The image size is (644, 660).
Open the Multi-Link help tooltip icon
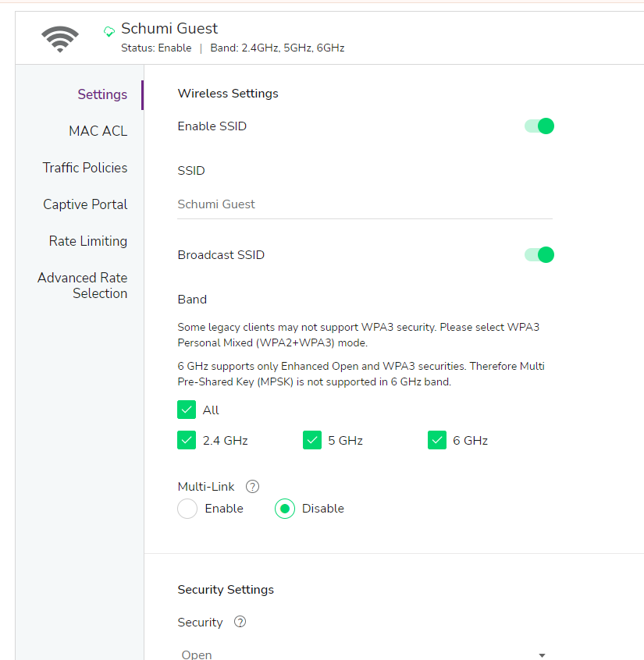click(x=252, y=486)
